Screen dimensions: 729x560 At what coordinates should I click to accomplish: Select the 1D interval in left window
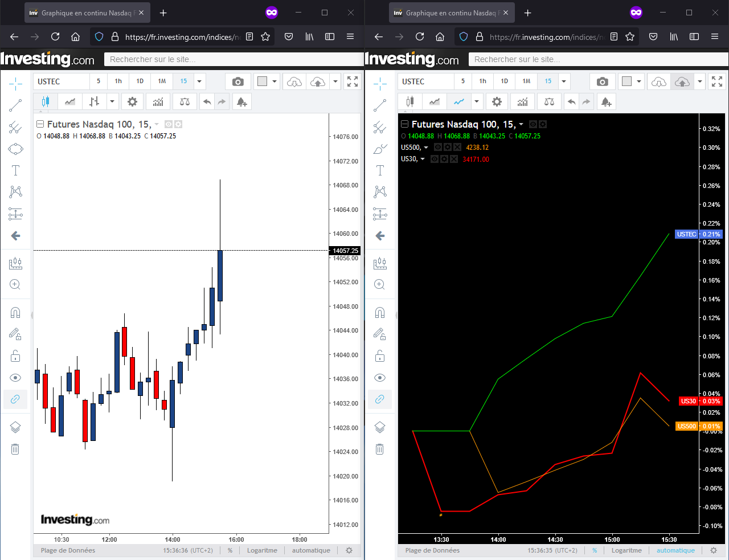140,81
